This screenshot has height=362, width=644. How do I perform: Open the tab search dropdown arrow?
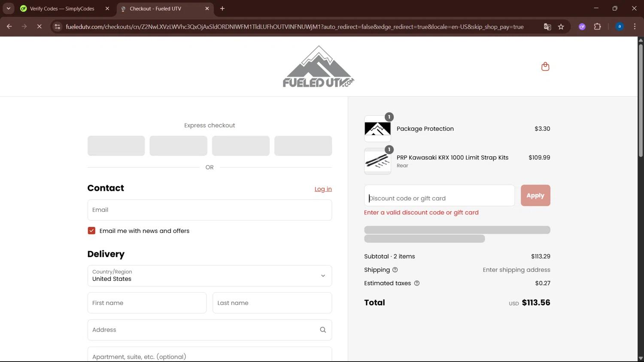tap(8, 9)
